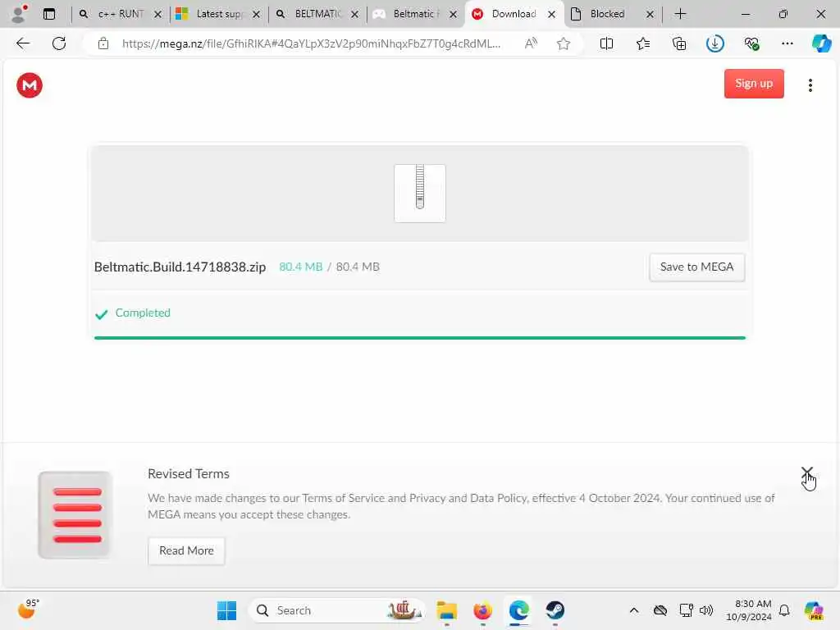Screen dimensions: 840x630
Task: Click the Edge taskbar icon
Action: click(x=518, y=610)
